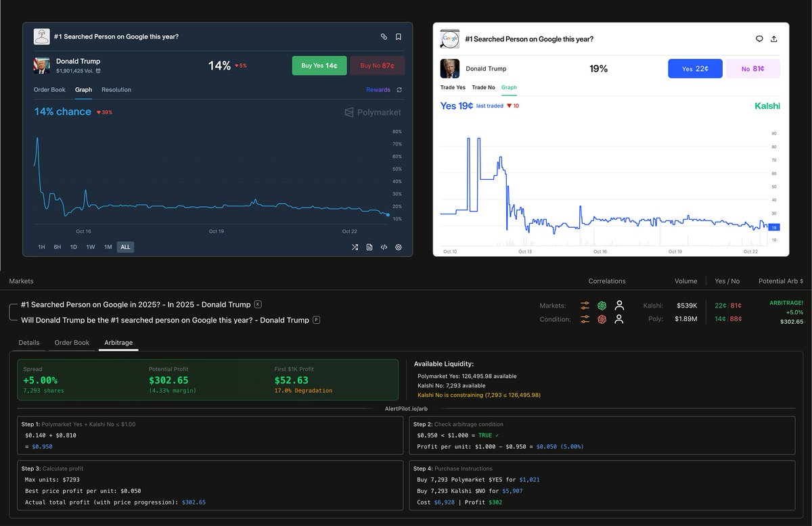Click Kalshi share upload icon
The width and height of the screenshot is (812, 526).
[774, 39]
